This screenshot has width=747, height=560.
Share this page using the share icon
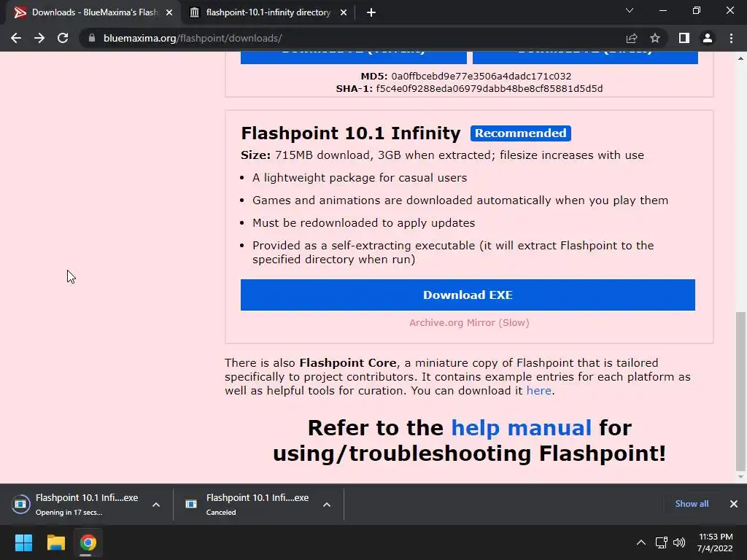pyautogui.click(x=632, y=38)
